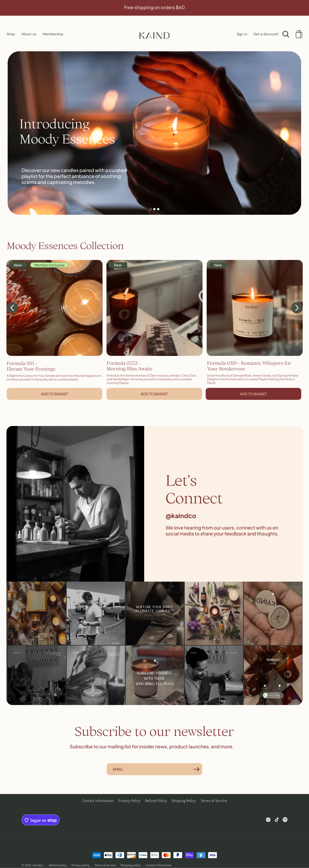
Task: Open the Membership menu item
Action: tap(53, 34)
